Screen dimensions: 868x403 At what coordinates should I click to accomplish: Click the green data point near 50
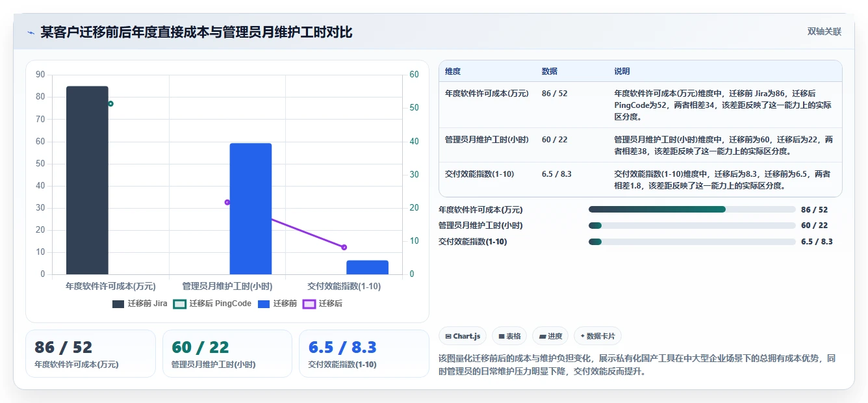point(110,103)
